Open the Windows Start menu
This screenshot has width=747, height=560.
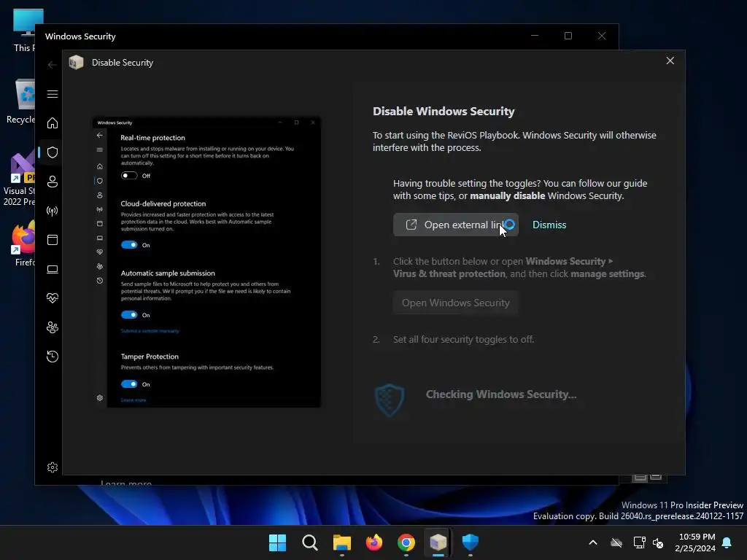click(x=277, y=542)
